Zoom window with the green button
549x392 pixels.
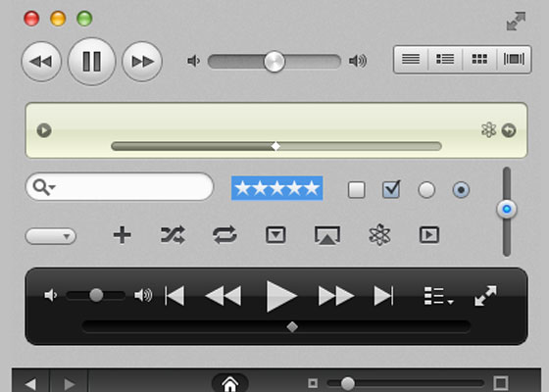pos(84,19)
